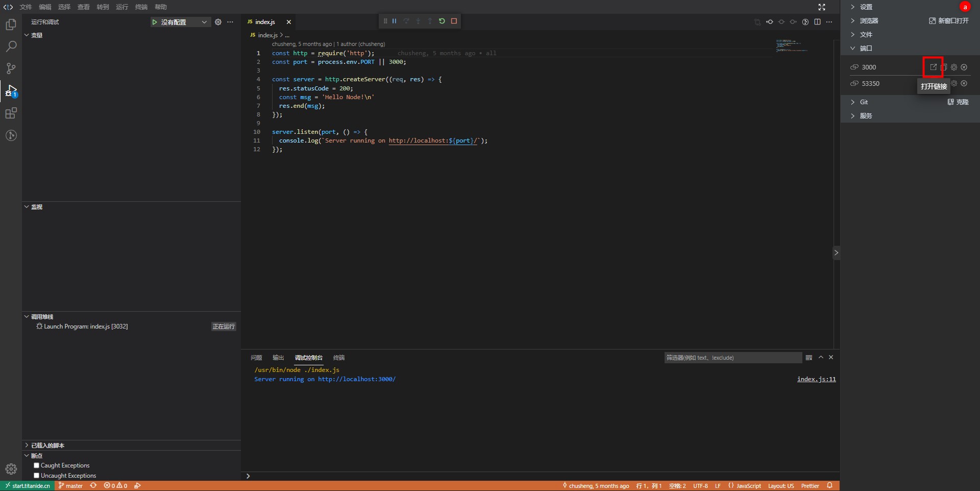
Task: Open the localhost URL on code line 11
Action: pyautogui.click(x=433, y=141)
